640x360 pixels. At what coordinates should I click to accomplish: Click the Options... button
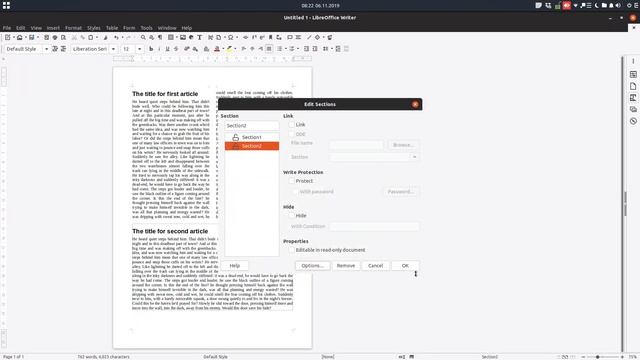tap(312, 266)
